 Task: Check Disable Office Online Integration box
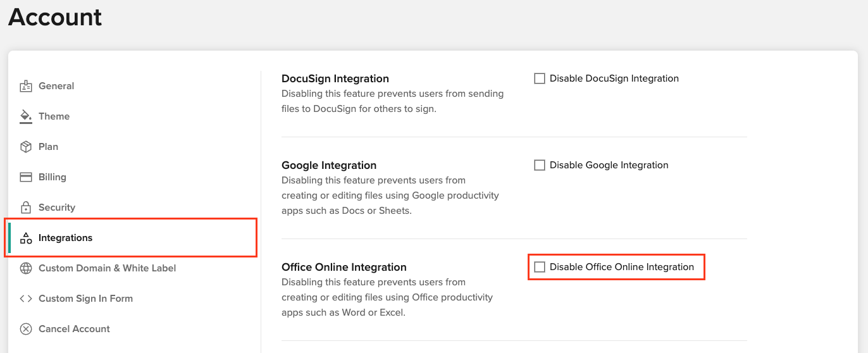(540, 267)
